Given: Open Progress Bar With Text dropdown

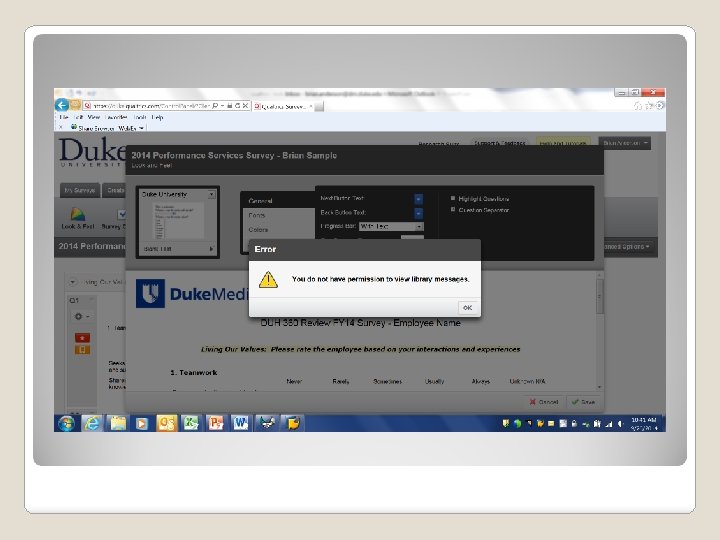Looking at the screenshot, I should tap(391, 226).
